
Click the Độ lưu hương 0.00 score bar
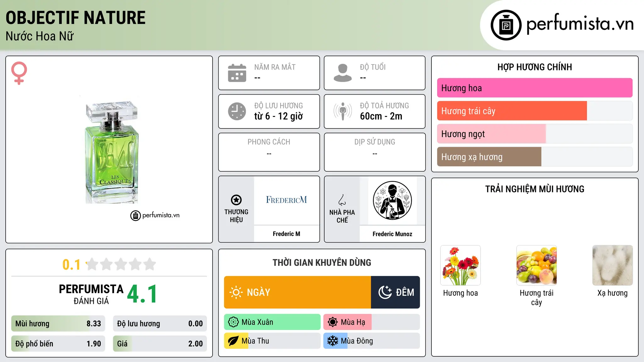pyautogui.click(x=160, y=324)
